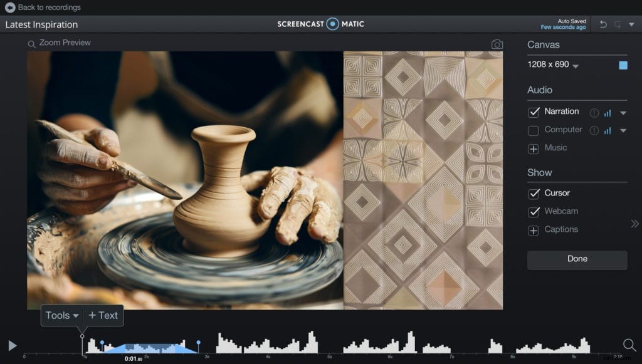Click the redo arrow icon
Image resolution: width=642 pixels, height=364 pixels.
coord(618,24)
